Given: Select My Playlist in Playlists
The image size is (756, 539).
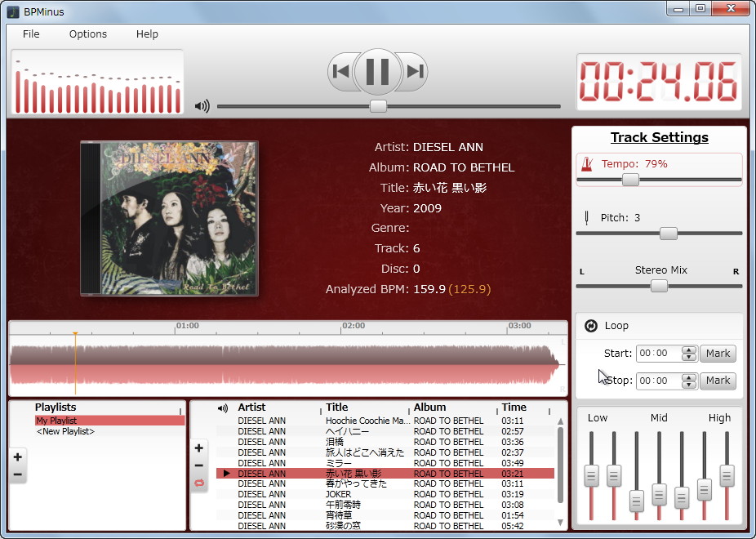Looking at the screenshot, I should tap(110, 421).
